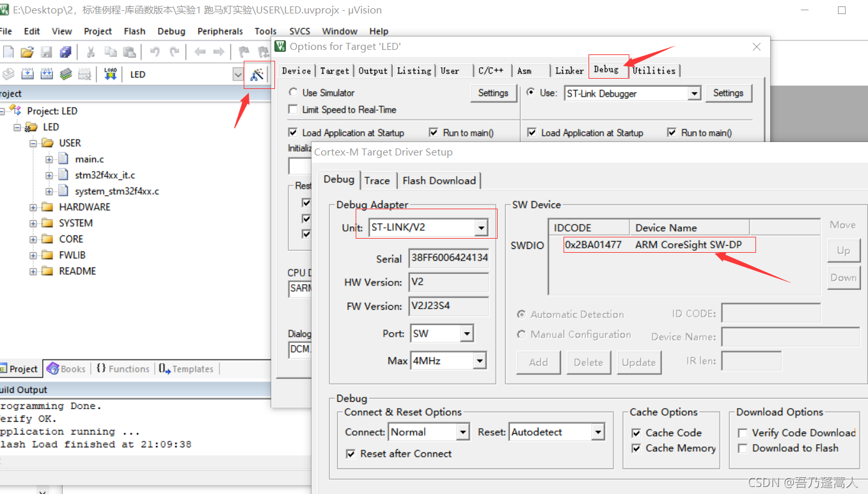868x494 pixels.
Task: Click the Navigate Backwards arrow icon
Action: [x=200, y=52]
